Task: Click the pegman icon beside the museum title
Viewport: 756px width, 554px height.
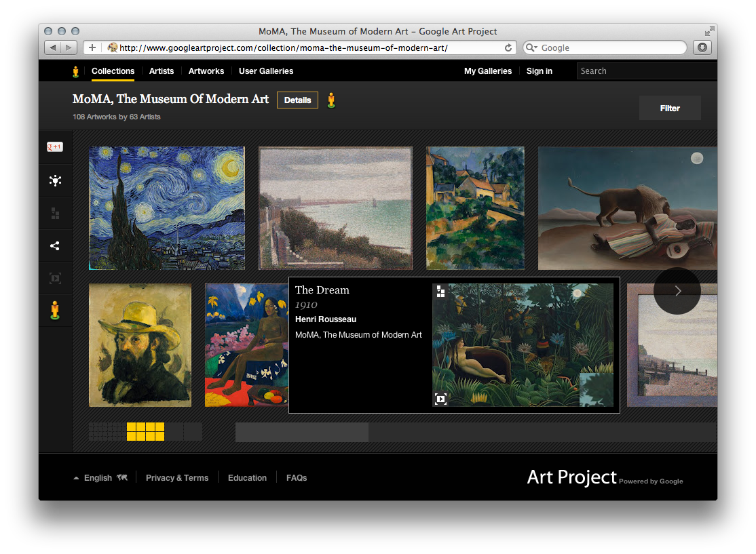Action: [332, 99]
